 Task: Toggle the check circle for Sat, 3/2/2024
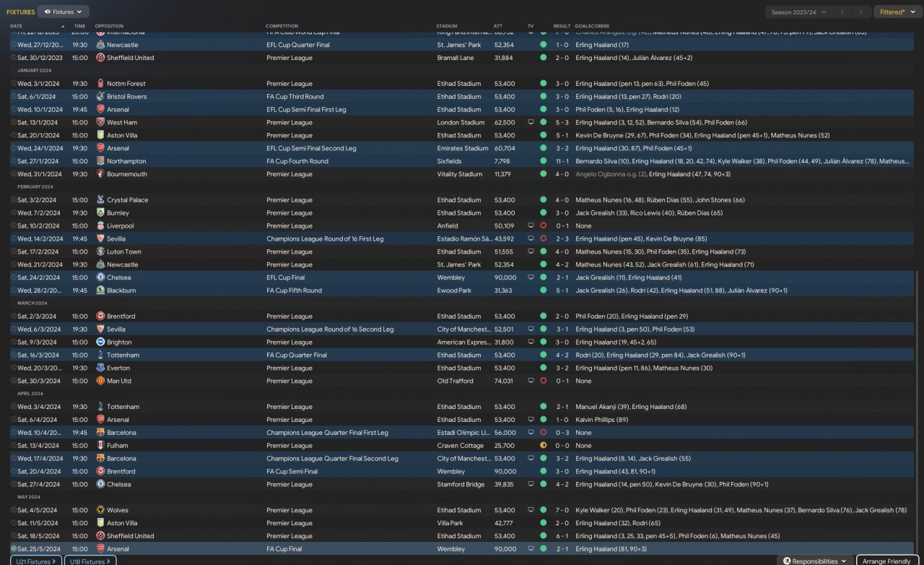click(x=13, y=200)
